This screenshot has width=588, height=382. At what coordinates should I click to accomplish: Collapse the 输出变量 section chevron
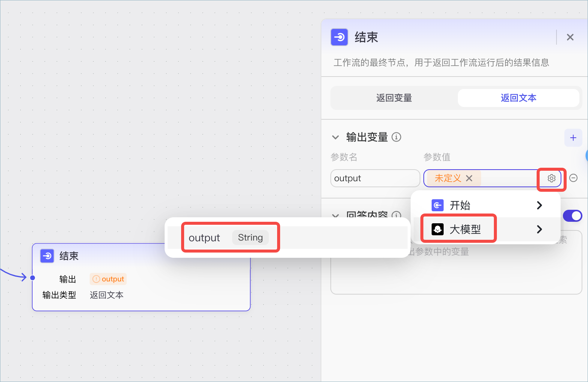coord(336,137)
